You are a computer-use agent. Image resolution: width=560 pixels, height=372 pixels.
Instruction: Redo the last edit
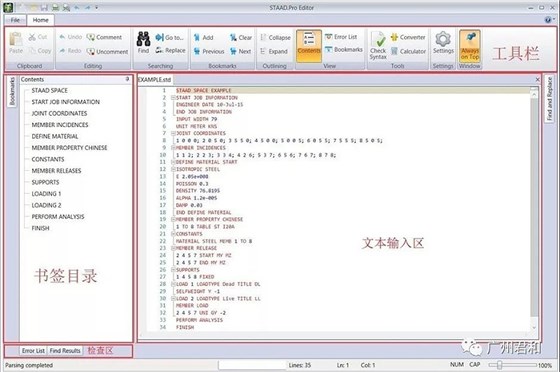[70, 51]
